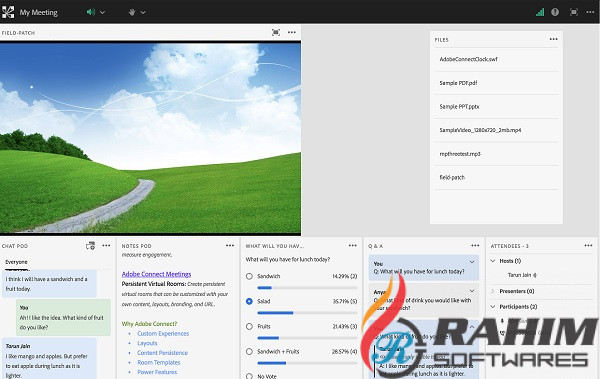600x379 pixels.
Task: Click the Adobe Connect logo icon
Action: [8, 12]
